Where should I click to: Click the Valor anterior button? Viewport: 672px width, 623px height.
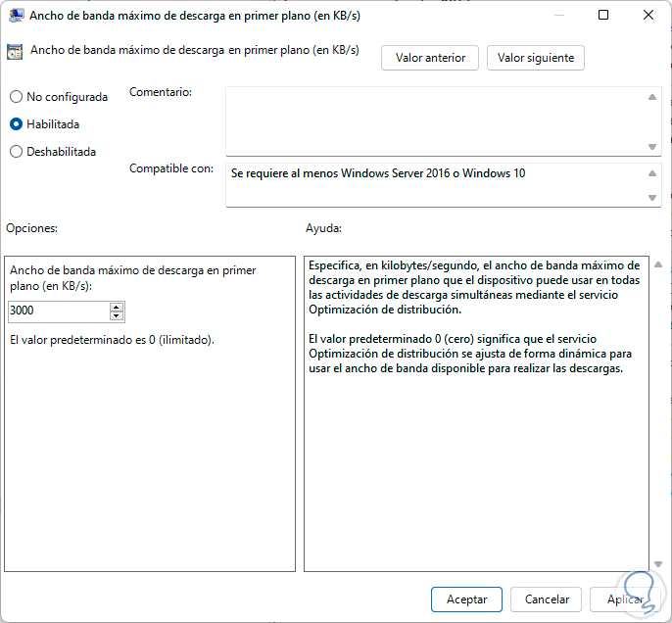click(430, 58)
